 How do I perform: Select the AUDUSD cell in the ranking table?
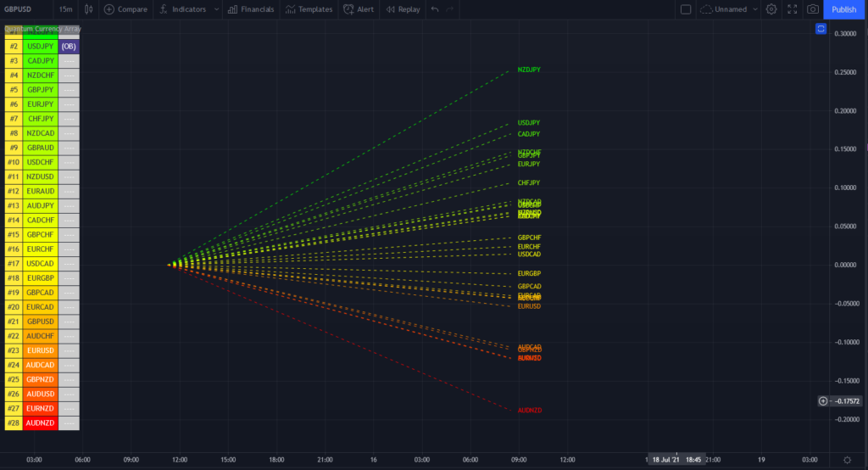41,394
